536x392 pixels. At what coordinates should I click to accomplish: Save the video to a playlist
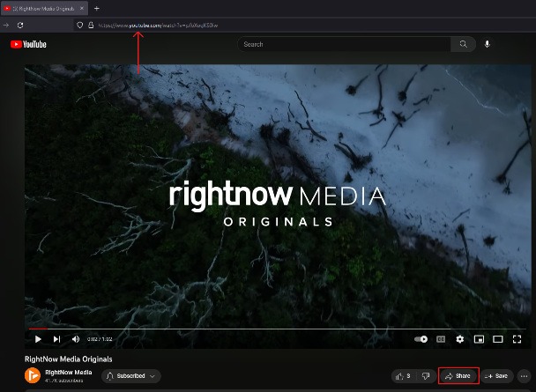pos(496,376)
